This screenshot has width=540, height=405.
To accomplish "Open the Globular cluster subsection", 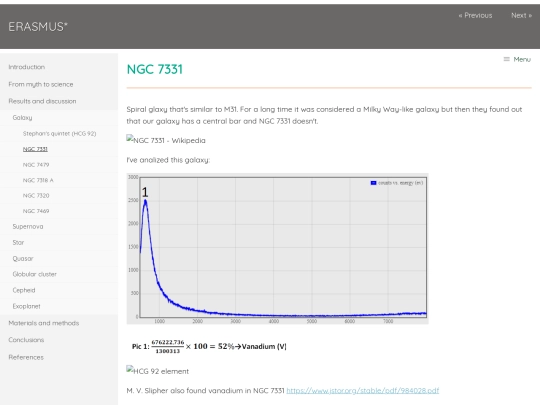I will (x=34, y=274).
